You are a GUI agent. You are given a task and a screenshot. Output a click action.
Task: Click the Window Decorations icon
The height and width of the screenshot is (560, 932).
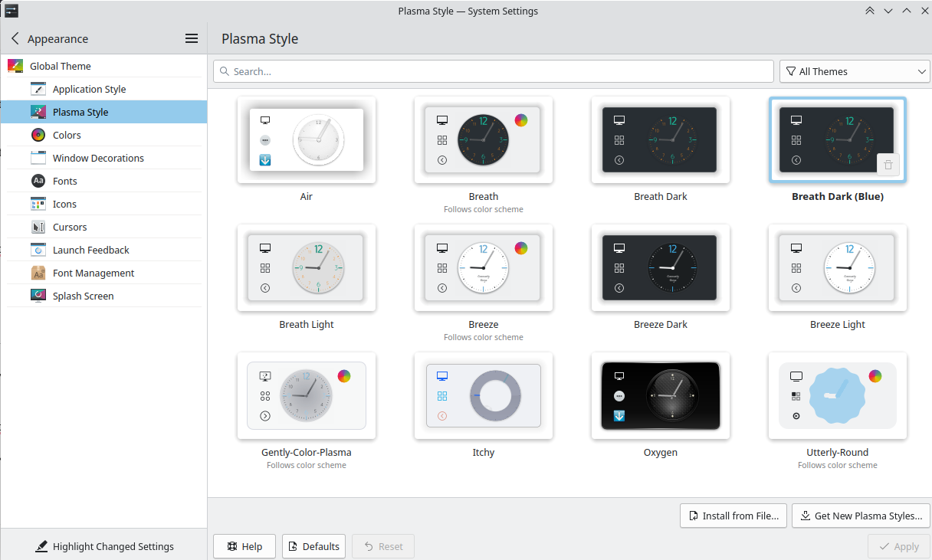coord(38,158)
